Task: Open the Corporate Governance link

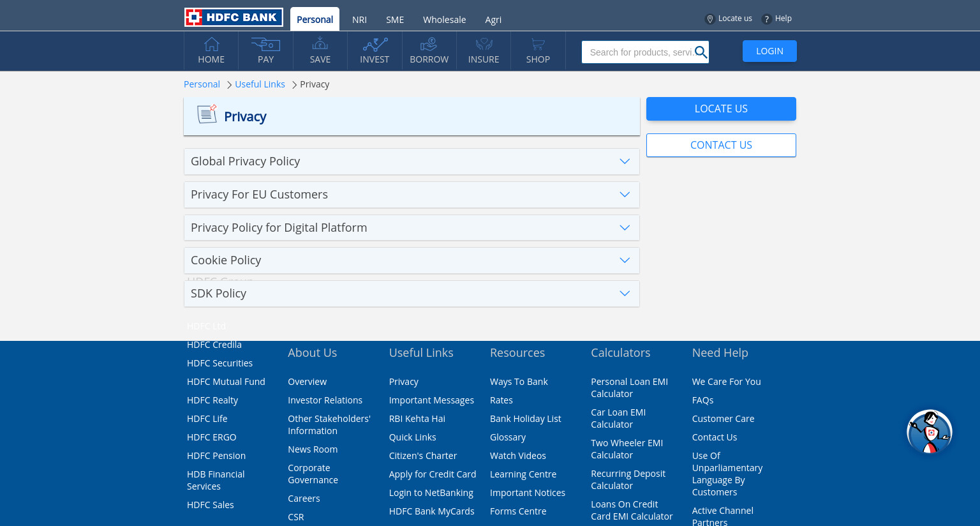Action: (x=313, y=474)
